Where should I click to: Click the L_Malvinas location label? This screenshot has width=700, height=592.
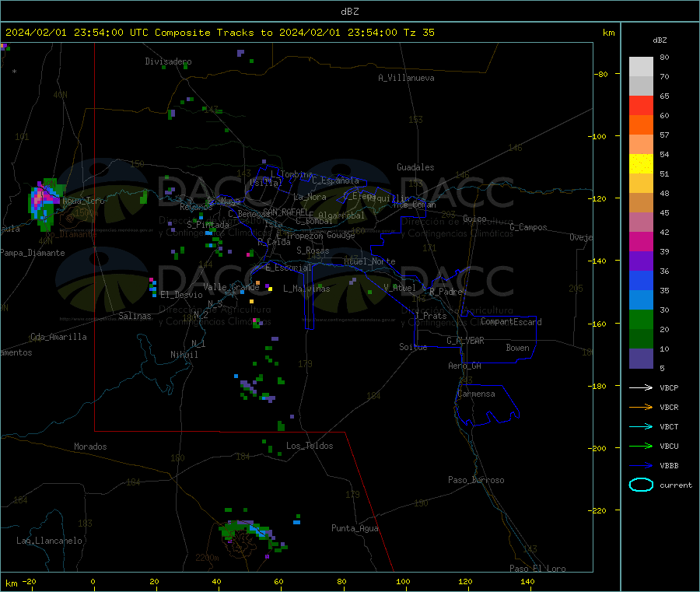tap(306, 289)
